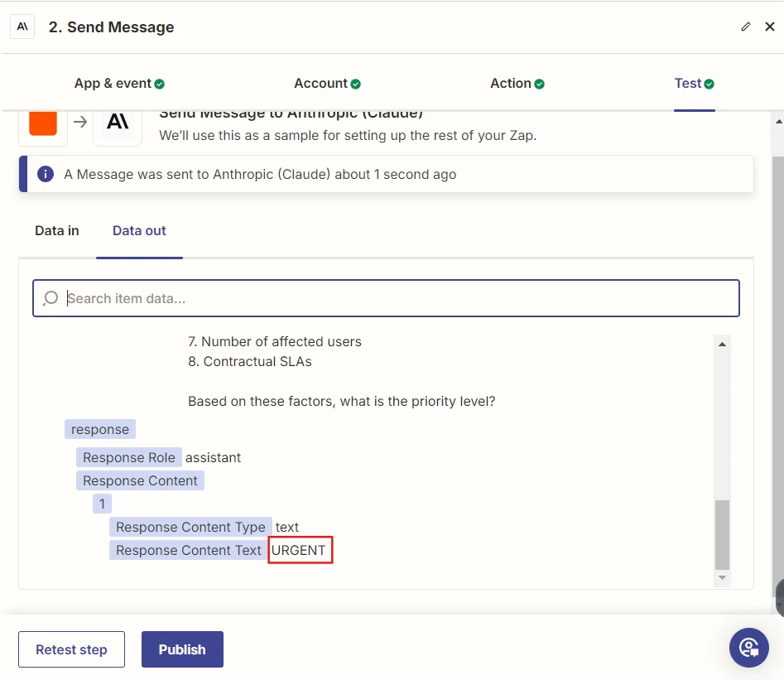The image size is (784, 680).
Task: Click the Anthropic logo beside step title
Action: pyautogui.click(x=22, y=27)
